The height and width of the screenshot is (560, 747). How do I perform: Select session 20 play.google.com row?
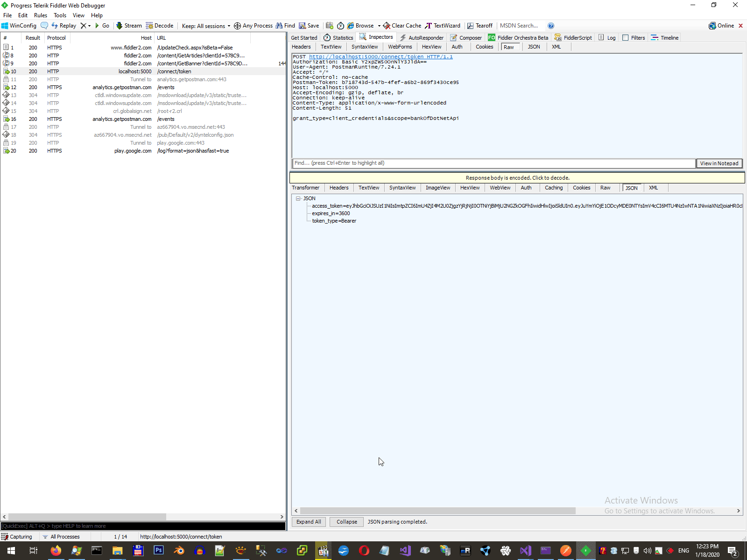(143, 151)
